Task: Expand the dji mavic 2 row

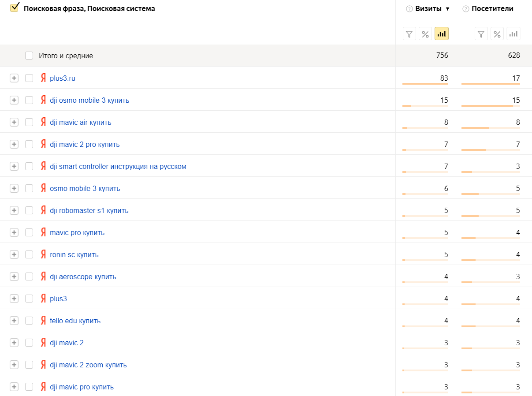Action: [x=14, y=343]
